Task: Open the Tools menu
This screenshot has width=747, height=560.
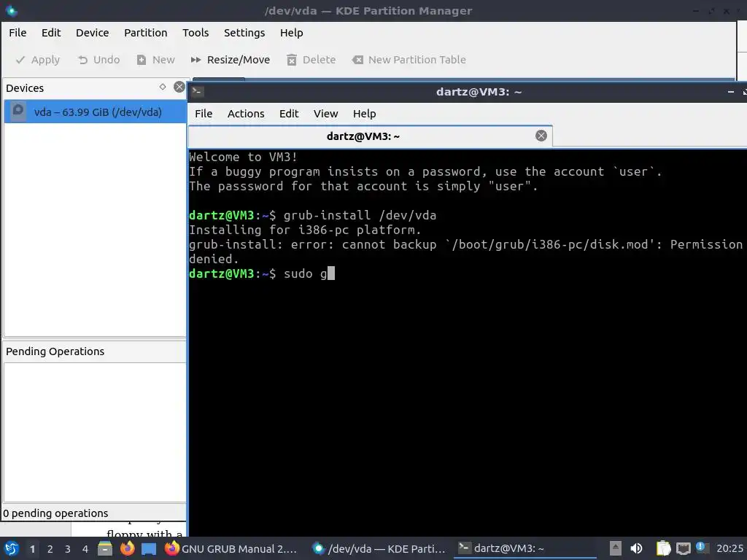Action: tap(196, 33)
